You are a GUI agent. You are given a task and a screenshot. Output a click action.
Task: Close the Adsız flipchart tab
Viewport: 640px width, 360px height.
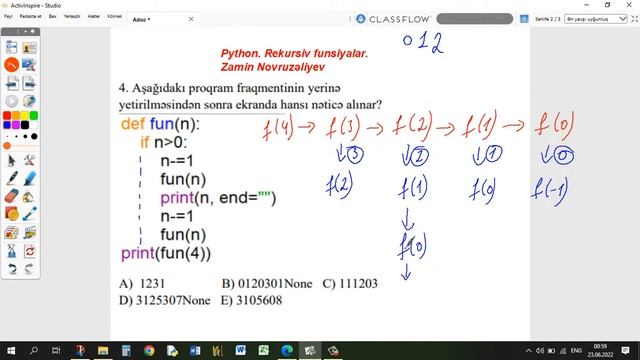point(191,19)
